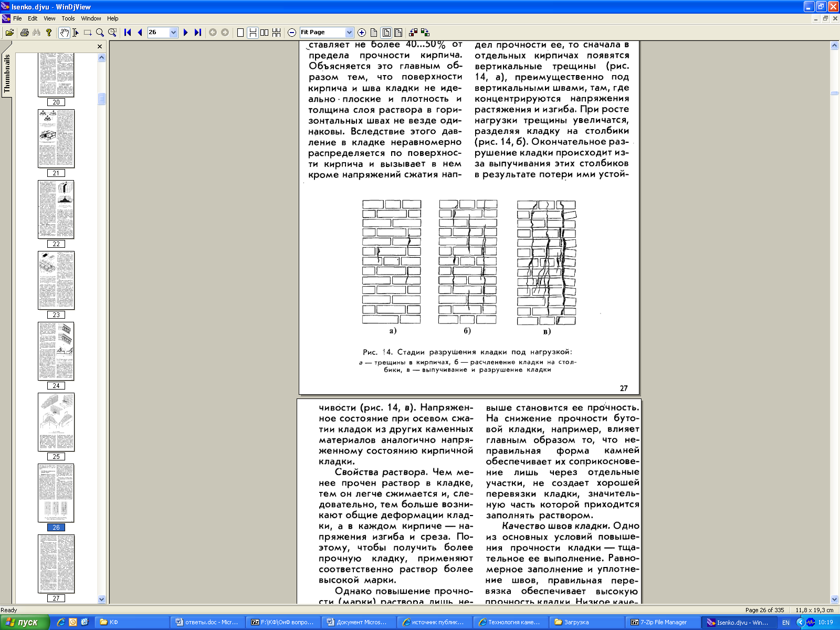Image resolution: width=840 pixels, height=630 pixels.
Task: Open the Edit menu
Action: [x=33, y=18]
